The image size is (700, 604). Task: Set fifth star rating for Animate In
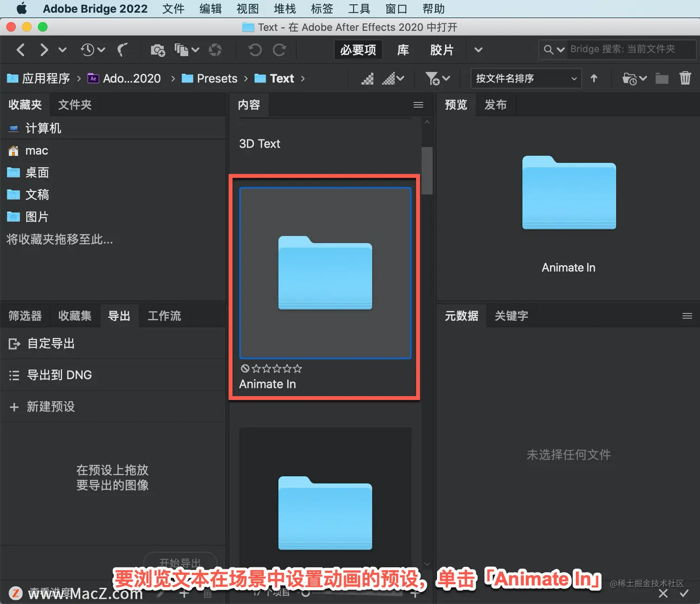pyautogui.click(x=297, y=369)
